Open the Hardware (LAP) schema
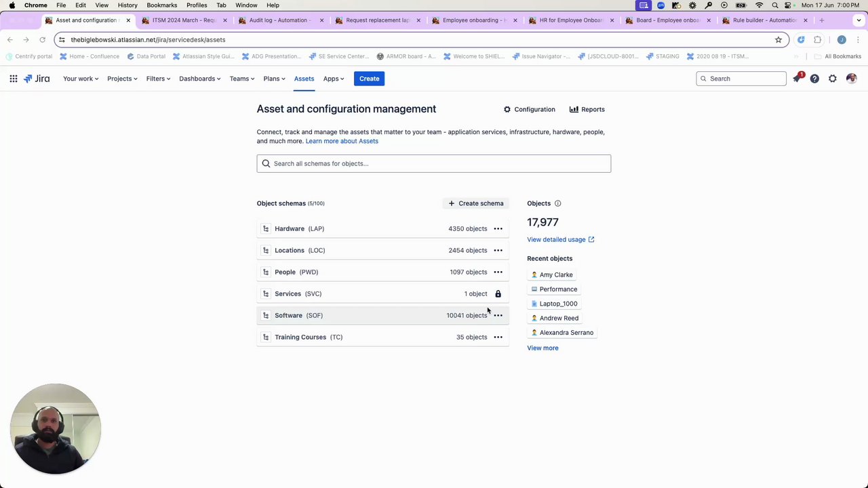This screenshot has height=488, width=868. (382, 229)
